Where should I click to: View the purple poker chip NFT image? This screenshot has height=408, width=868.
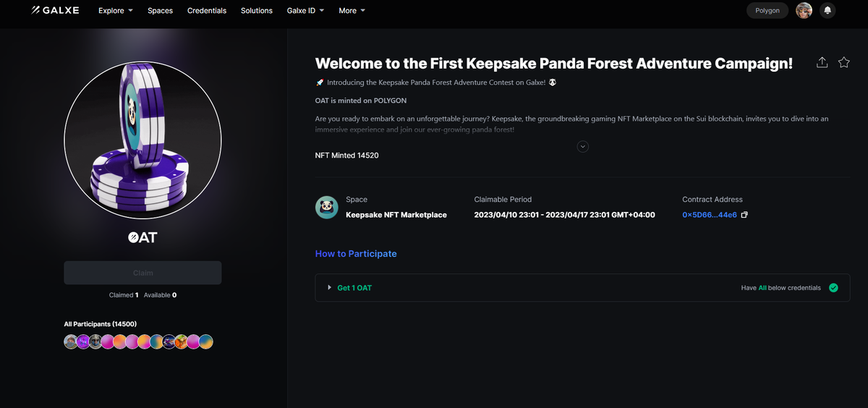tap(142, 140)
